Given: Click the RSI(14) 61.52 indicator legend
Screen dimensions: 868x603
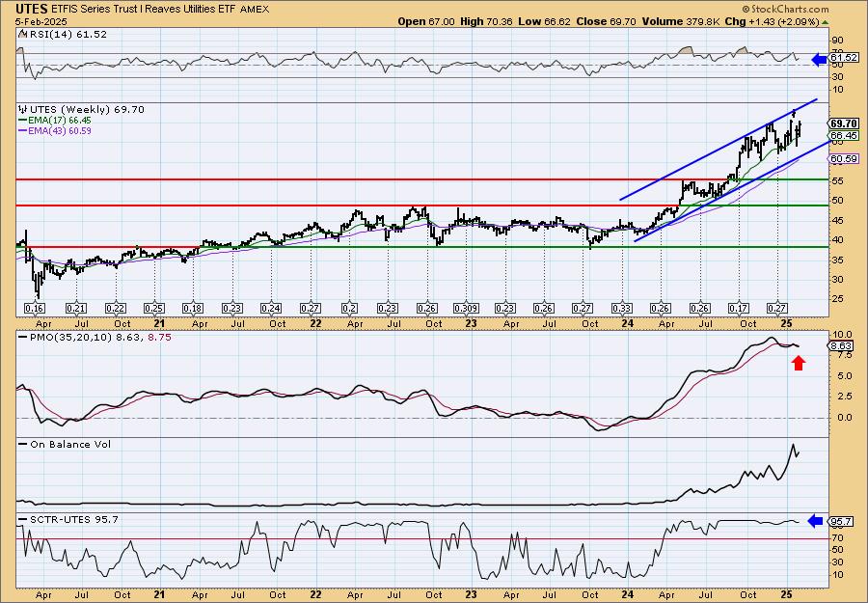Looking at the screenshot, I should click(67, 34).
